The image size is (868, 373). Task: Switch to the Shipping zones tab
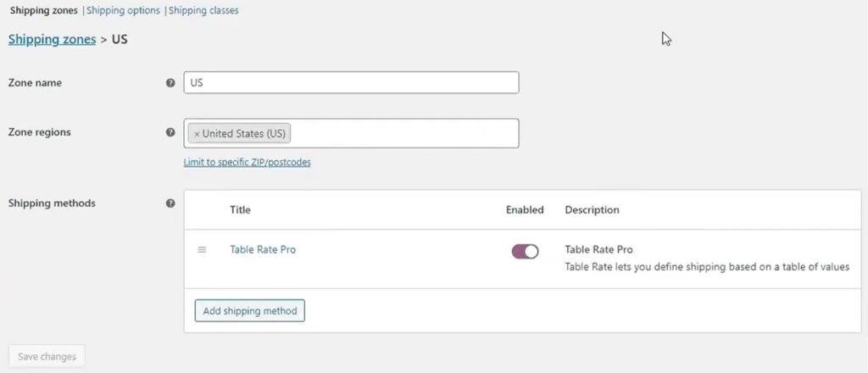44,10
